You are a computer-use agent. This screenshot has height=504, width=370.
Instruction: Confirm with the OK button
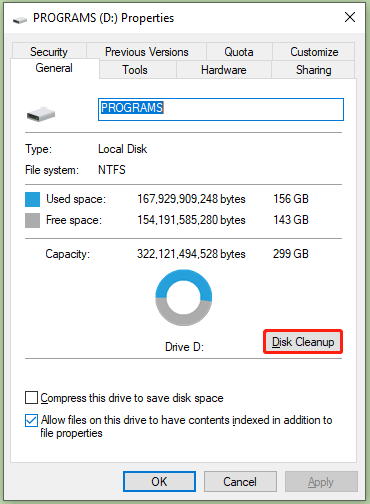pos(159,481)
